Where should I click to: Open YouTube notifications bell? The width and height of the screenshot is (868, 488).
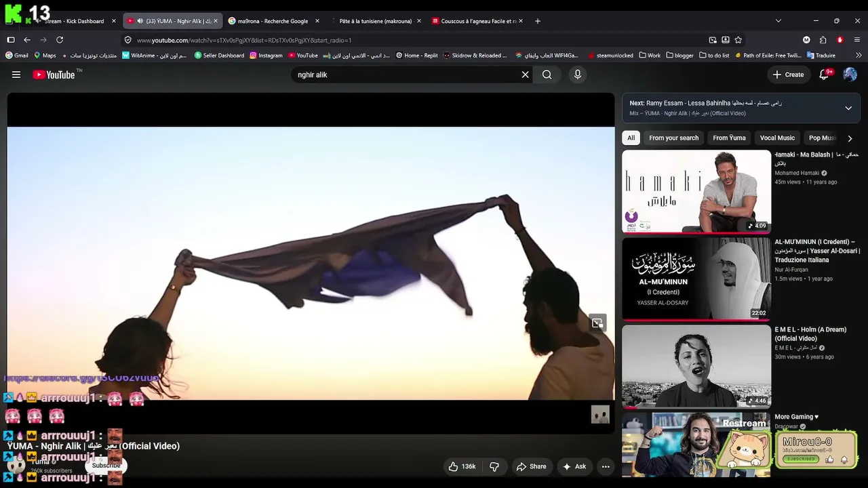click(x=825, y=75)
